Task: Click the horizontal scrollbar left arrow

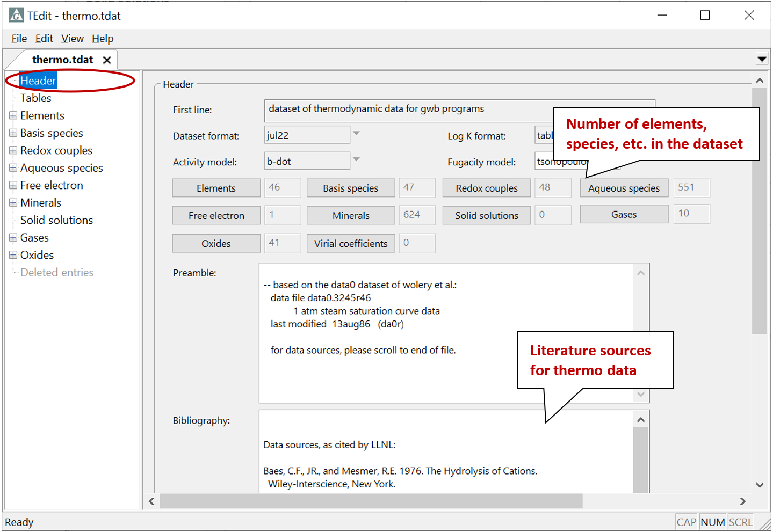Action: (151, 501)
